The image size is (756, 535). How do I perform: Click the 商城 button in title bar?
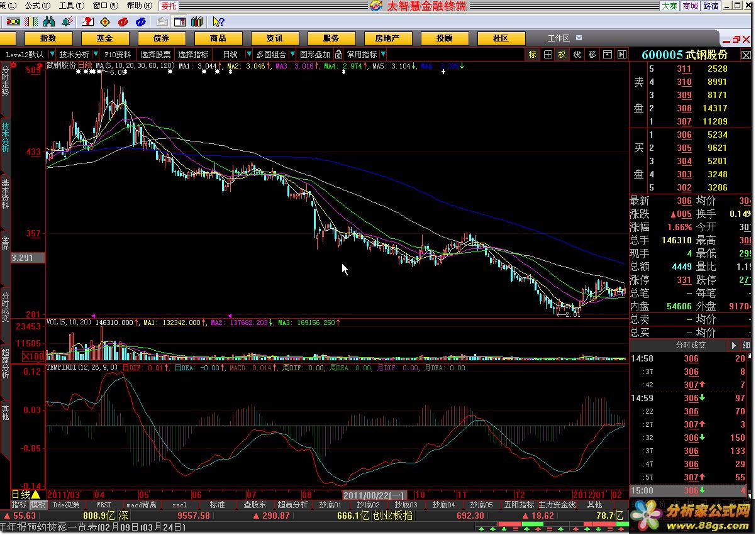(690, 6)
